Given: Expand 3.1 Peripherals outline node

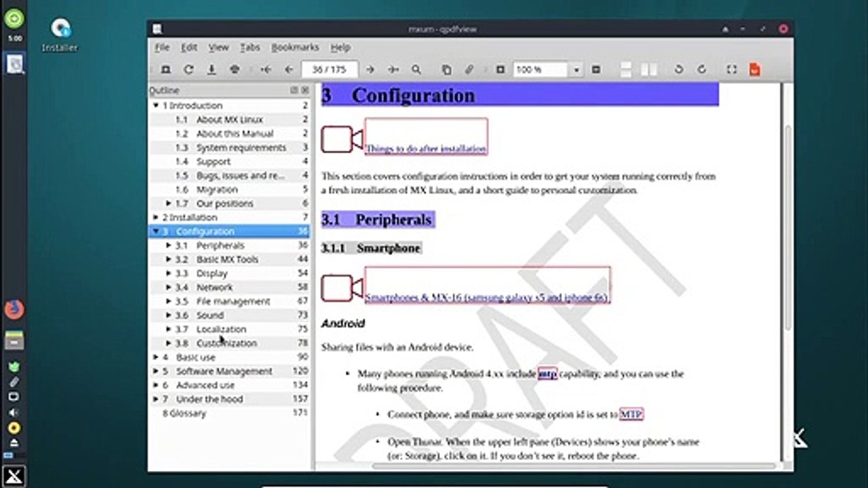Looking at the screenshot, I should pos(169,245).
